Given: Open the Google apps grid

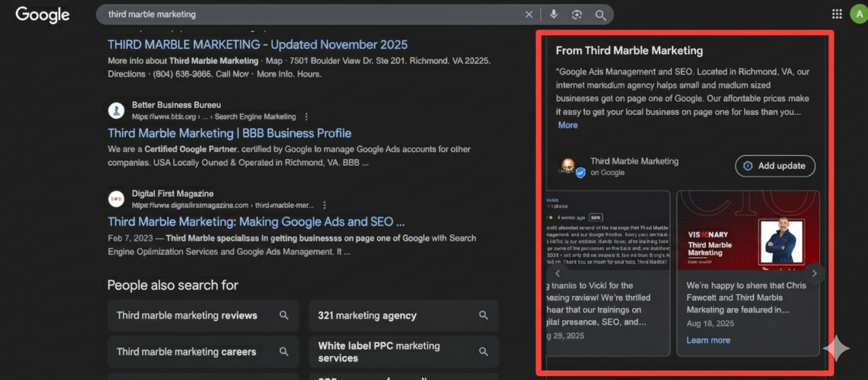Looking at the screenshot, I should pos(836,15).
